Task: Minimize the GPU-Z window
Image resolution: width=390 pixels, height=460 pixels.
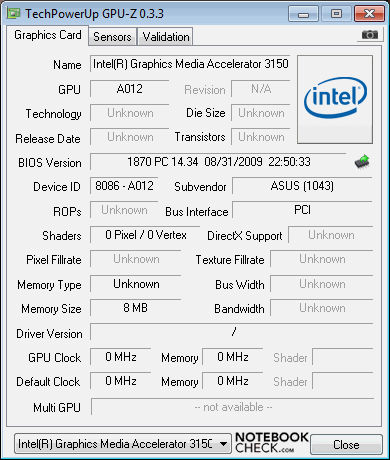Action: (x=303, y=14)
